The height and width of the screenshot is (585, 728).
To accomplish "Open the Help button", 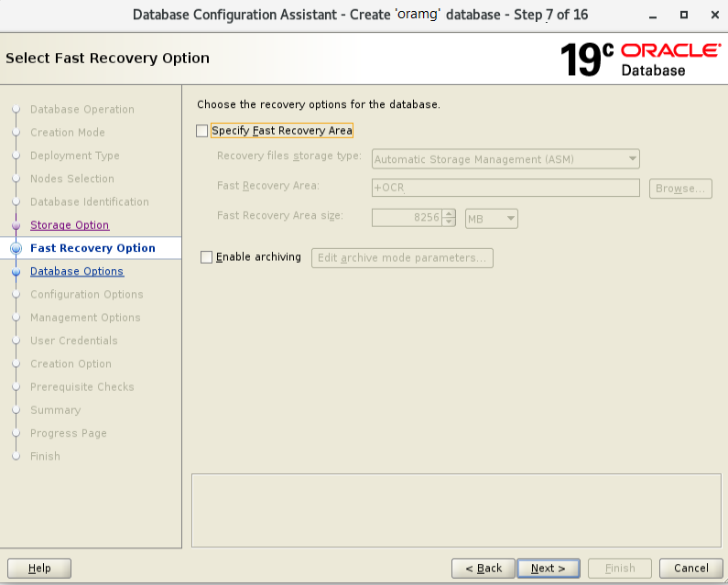I will tap(39, 569).
